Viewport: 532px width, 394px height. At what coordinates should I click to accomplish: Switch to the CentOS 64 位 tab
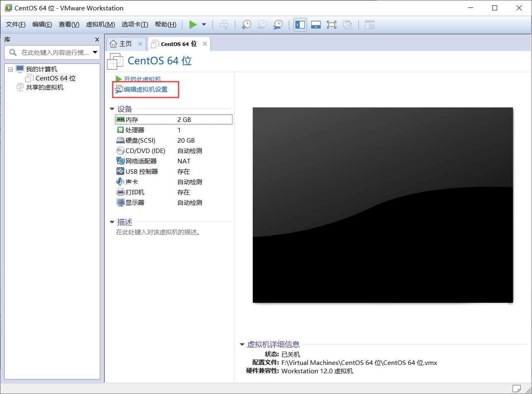click(x=179, y=44)
